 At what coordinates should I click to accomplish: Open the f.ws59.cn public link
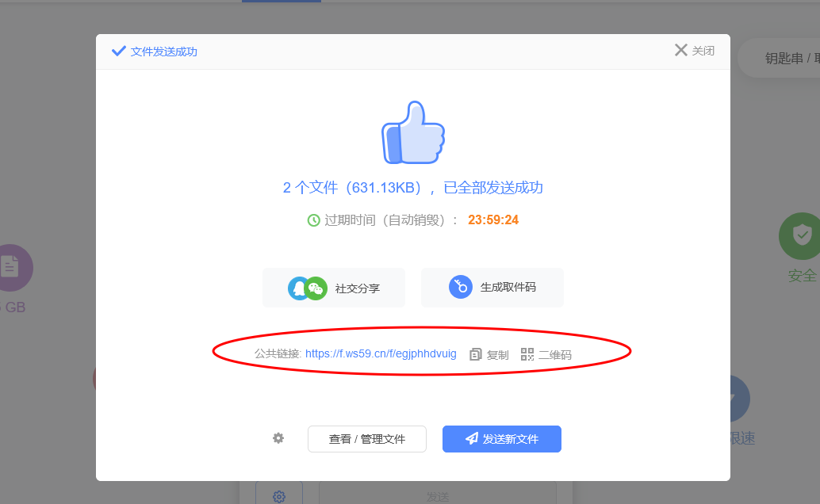click(381, 353)
